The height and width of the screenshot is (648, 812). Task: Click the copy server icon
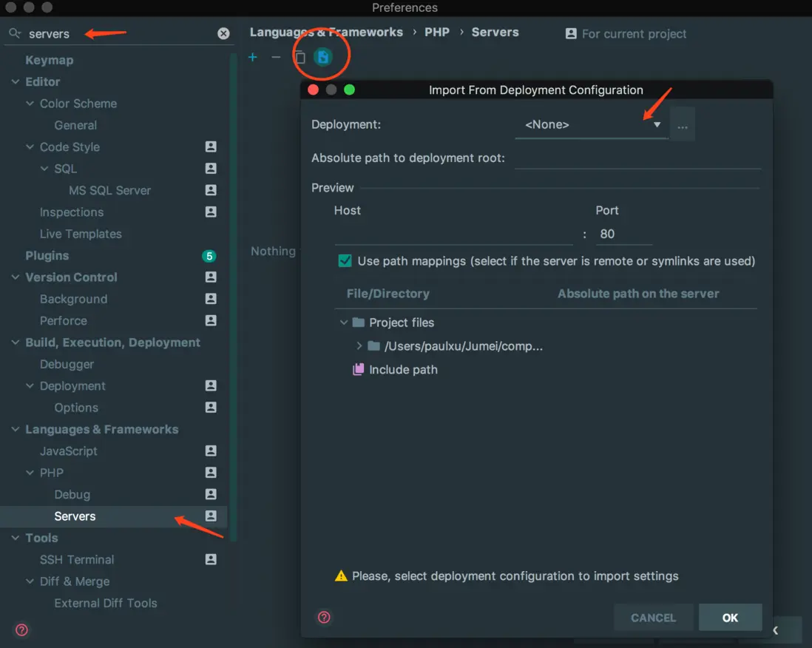(x=300, y=57)
